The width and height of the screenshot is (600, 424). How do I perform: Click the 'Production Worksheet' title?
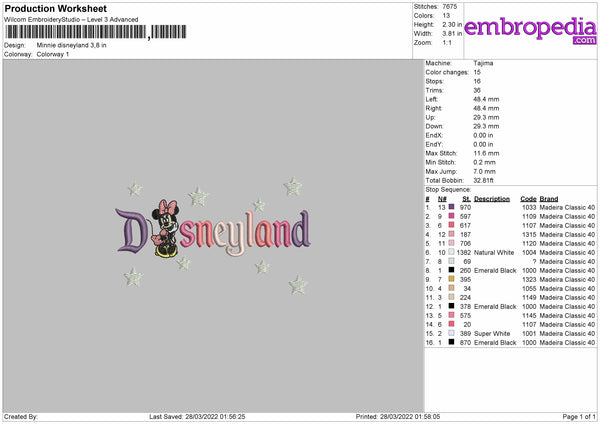click(x=55, y=8)
